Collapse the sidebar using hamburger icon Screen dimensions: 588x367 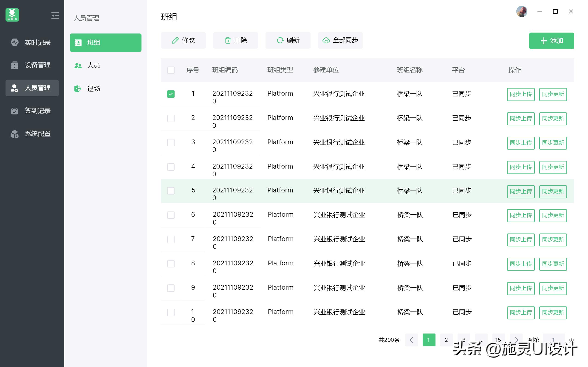[55, 16]
